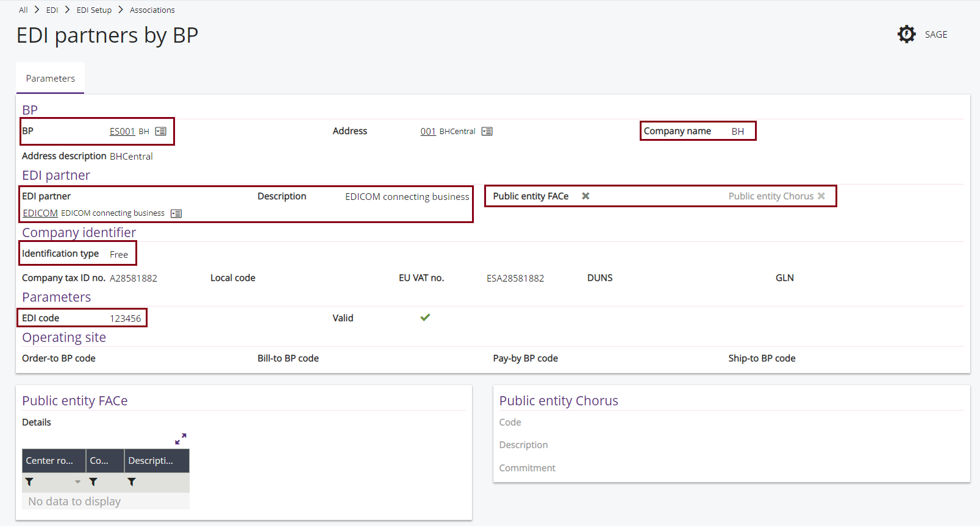This screenshot has width=980, height=526.
Task: Open the EDICOM partner record card icon
Action: tap(176, 213)
